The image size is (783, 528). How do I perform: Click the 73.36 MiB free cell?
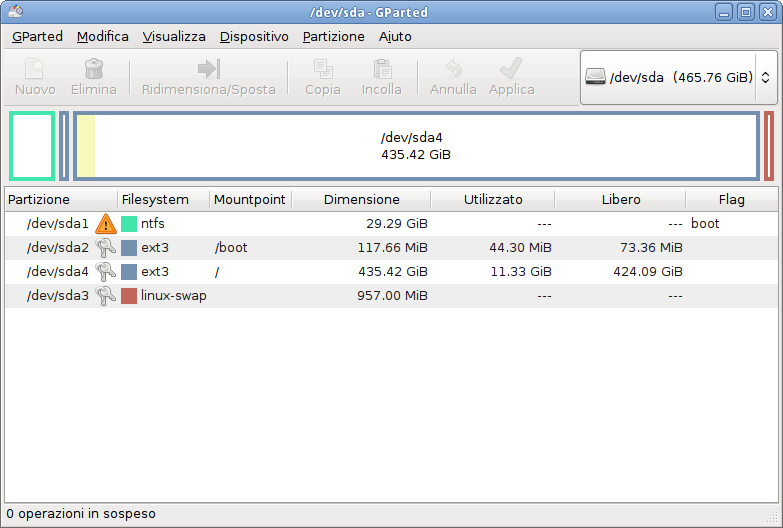click(651, 247)
